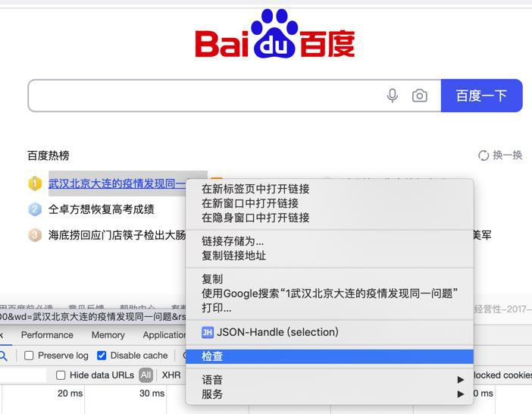This screenshot has width=532, height=414.
Task: Click the 20 ms timeline label
Action: (70, 394)
